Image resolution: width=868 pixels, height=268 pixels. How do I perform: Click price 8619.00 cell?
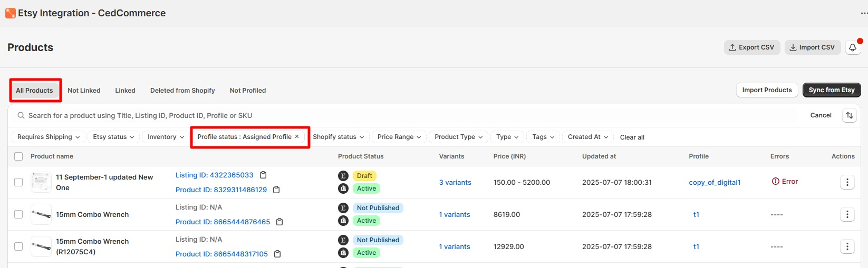coord(507,214)
